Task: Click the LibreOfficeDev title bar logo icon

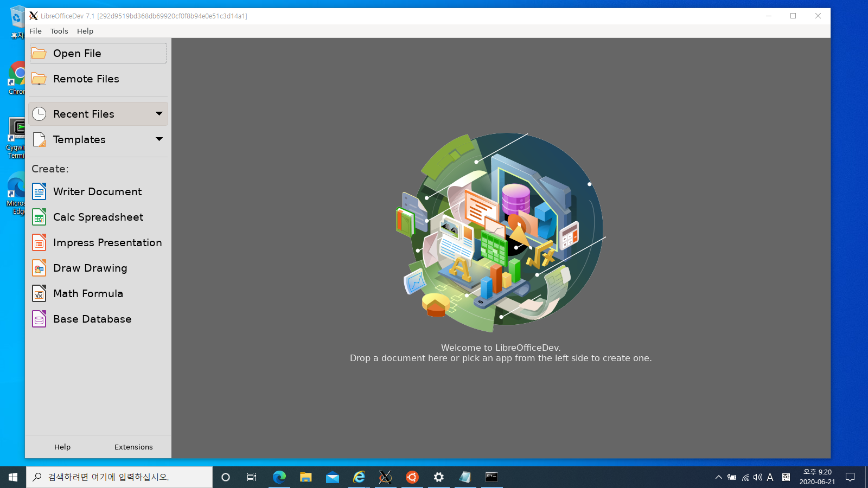Action: click(34, 16)
